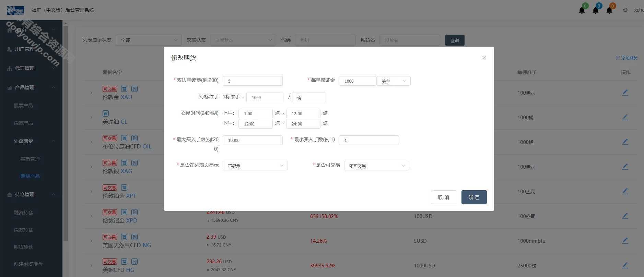Click the 最小买入手数 input field

pos(369,140)
